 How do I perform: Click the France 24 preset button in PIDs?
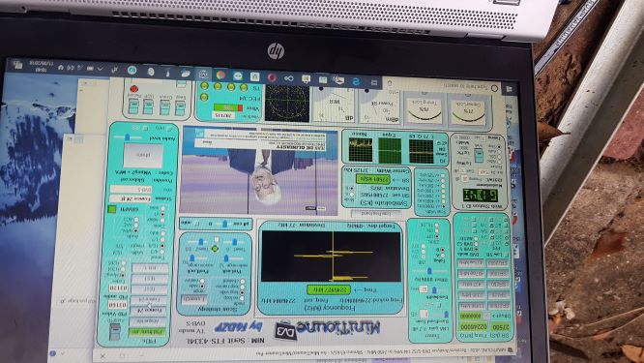[149, 311]
